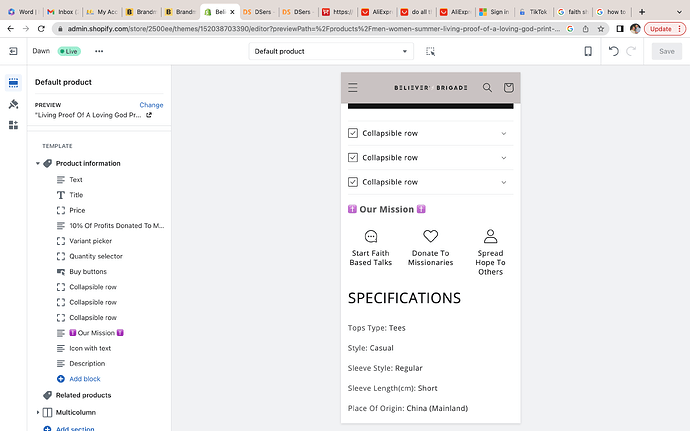Screen dimensions: 690x431
Task: Select the Buy buttons block
Action: click(x=88, y=272)
